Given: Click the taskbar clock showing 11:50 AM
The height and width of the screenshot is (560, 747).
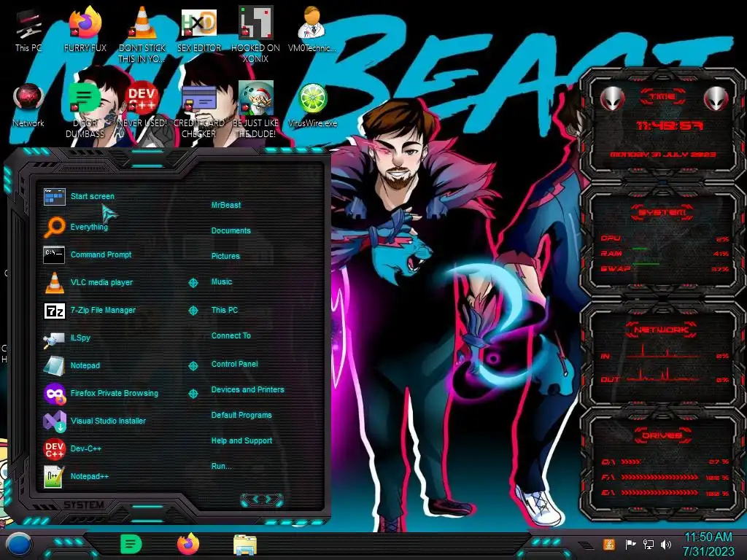Looking at the screenshot, I should click(708, 544).
